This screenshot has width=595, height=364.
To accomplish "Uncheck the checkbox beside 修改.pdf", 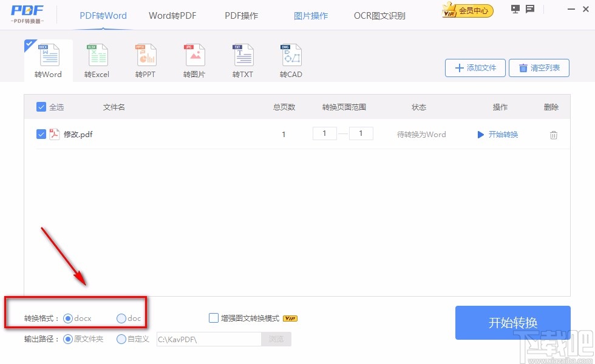I will click(41, 134).
